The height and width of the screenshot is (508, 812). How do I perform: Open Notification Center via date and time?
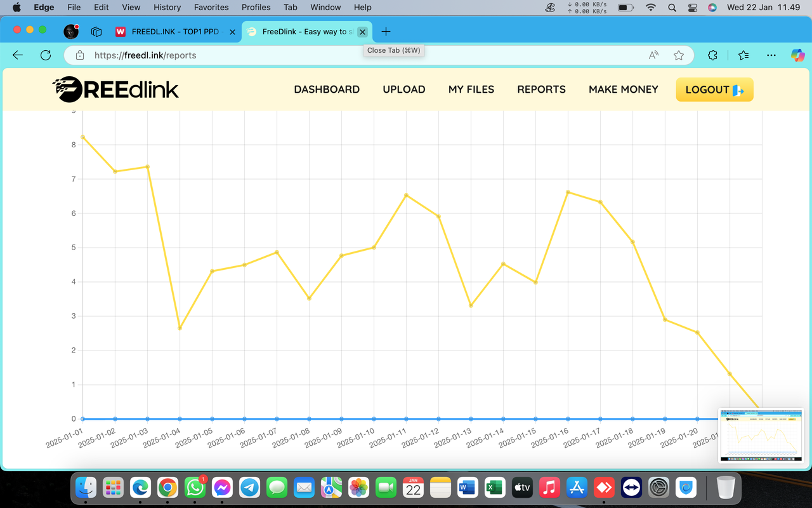pos(764,8)
